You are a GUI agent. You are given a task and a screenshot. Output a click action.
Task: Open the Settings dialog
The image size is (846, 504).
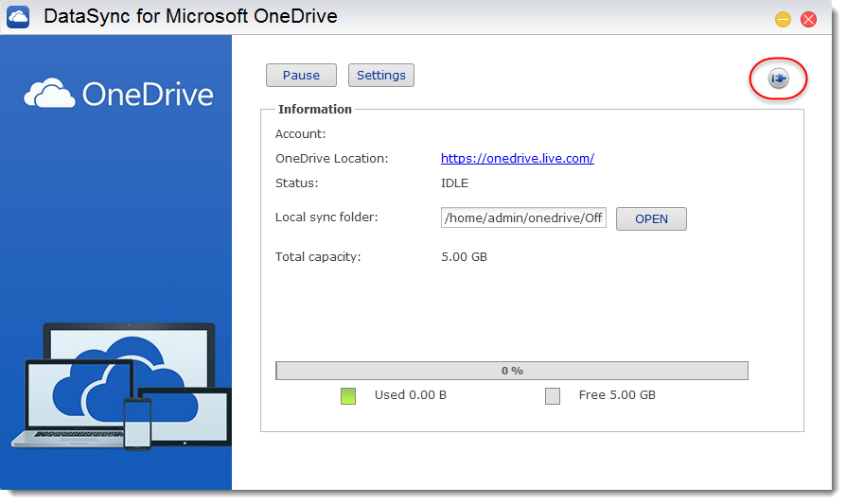click(x=381, y=75)
